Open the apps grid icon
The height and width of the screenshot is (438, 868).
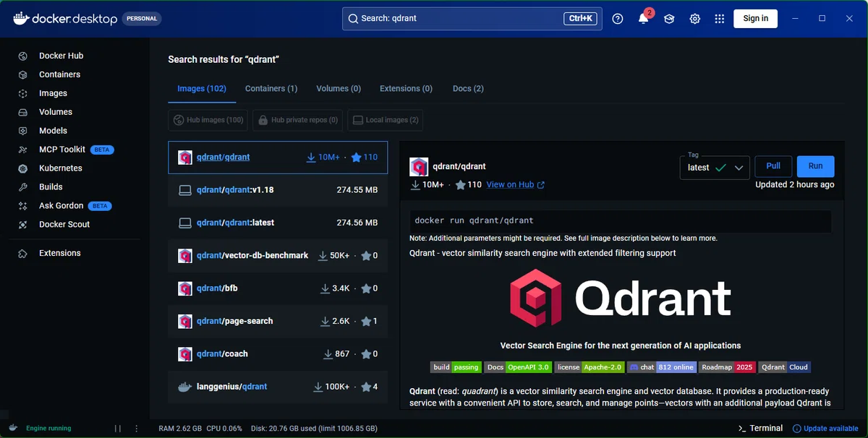point(719,19)
